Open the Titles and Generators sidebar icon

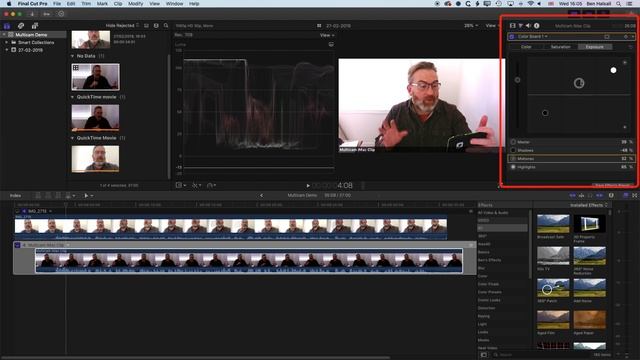(x=35, y=26)
